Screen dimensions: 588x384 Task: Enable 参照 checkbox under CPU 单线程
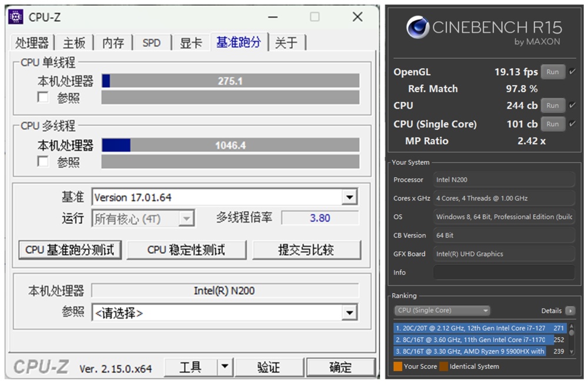coord(43,97)
